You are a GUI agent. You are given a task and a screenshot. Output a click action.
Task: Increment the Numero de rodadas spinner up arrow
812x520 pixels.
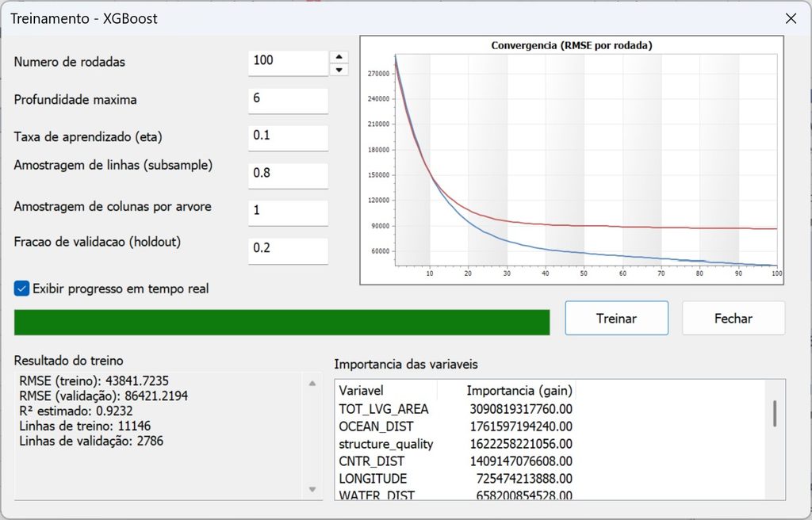(339, 57)
